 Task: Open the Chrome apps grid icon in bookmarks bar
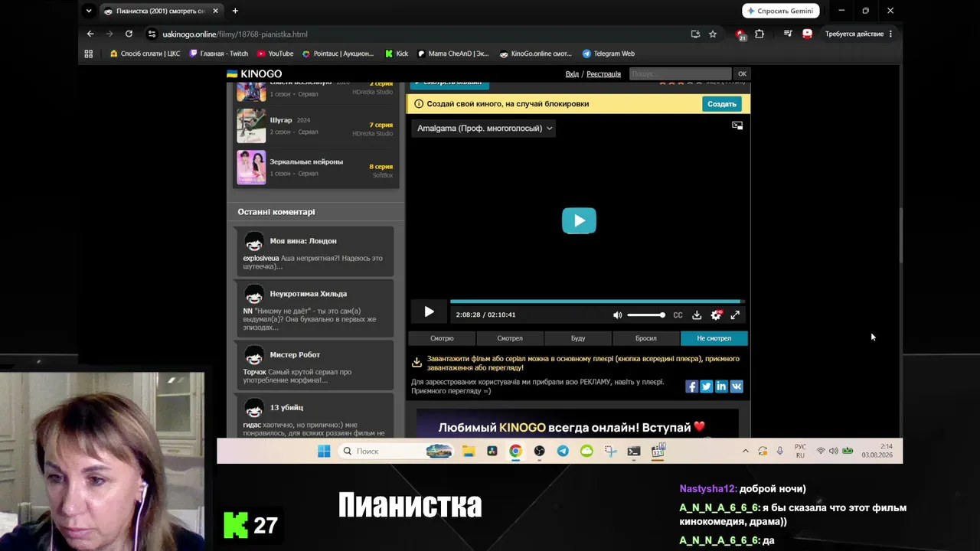pos(89,54)
